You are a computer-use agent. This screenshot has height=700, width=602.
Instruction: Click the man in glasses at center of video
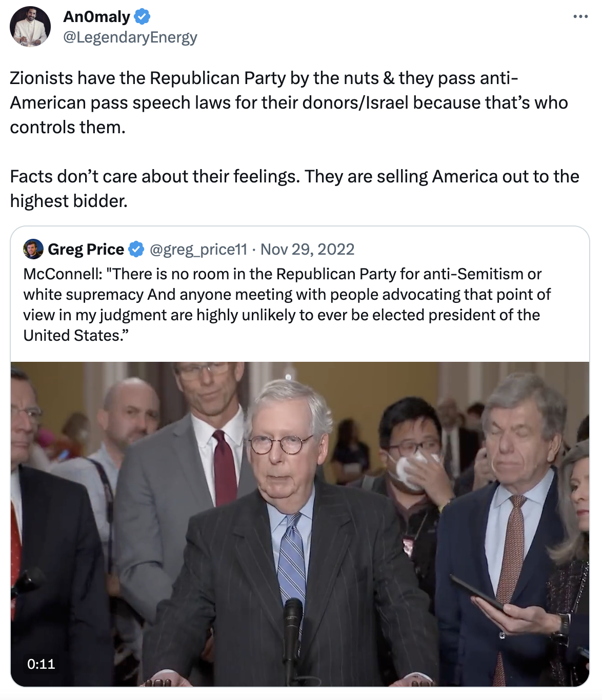point(287,533)
